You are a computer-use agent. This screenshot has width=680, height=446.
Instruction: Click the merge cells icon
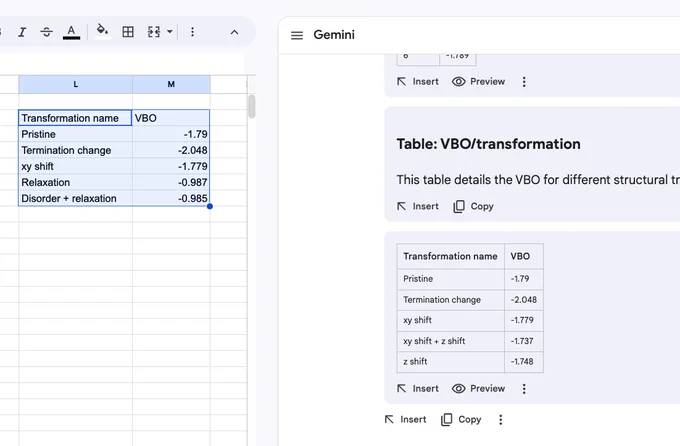pos(154,32)
